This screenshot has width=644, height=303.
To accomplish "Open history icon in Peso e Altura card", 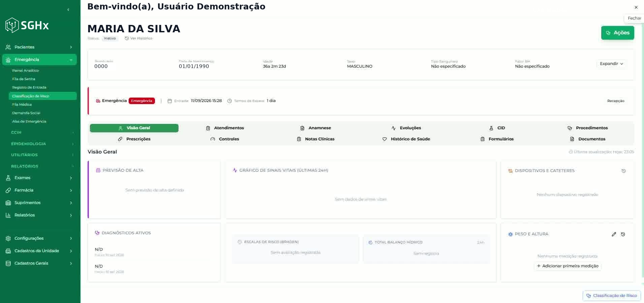I will [x=623, y=234].
